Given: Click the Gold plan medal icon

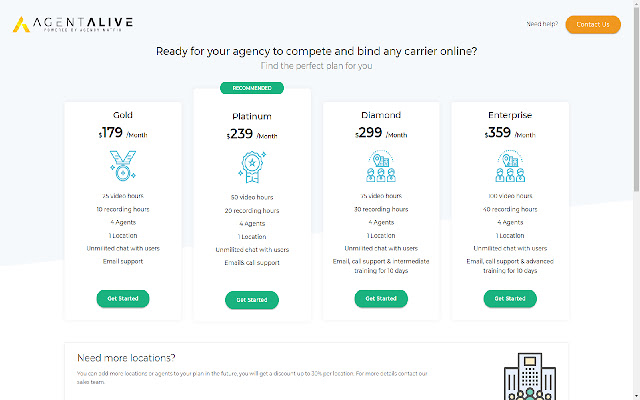Looking at the screenshot, I should tap(123, 163).
